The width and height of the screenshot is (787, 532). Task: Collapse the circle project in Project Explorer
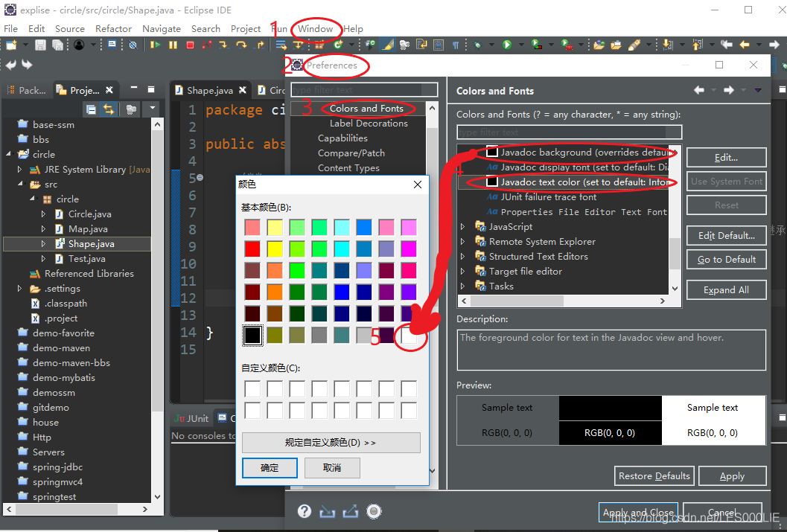(8, 155)
